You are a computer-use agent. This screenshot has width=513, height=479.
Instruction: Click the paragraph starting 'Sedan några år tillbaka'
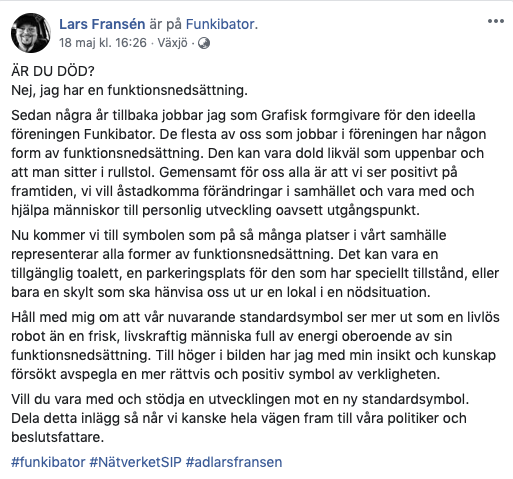click(x=249, y=163)
